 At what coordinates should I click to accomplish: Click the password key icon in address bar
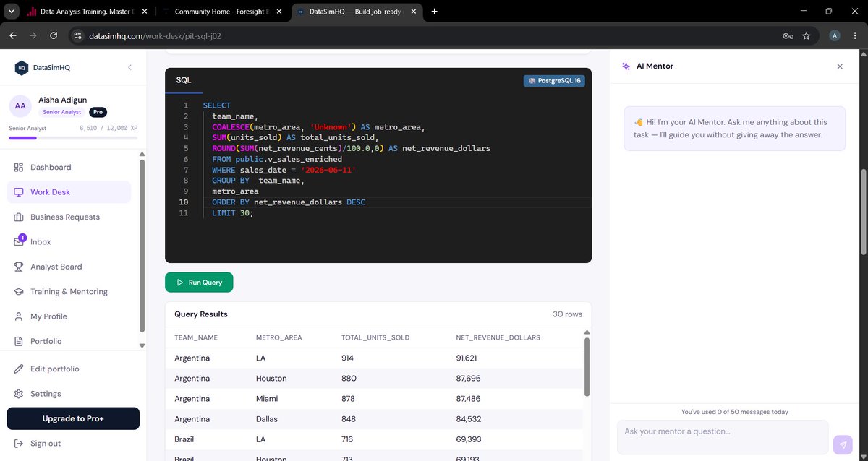click(x=788, y=35)
